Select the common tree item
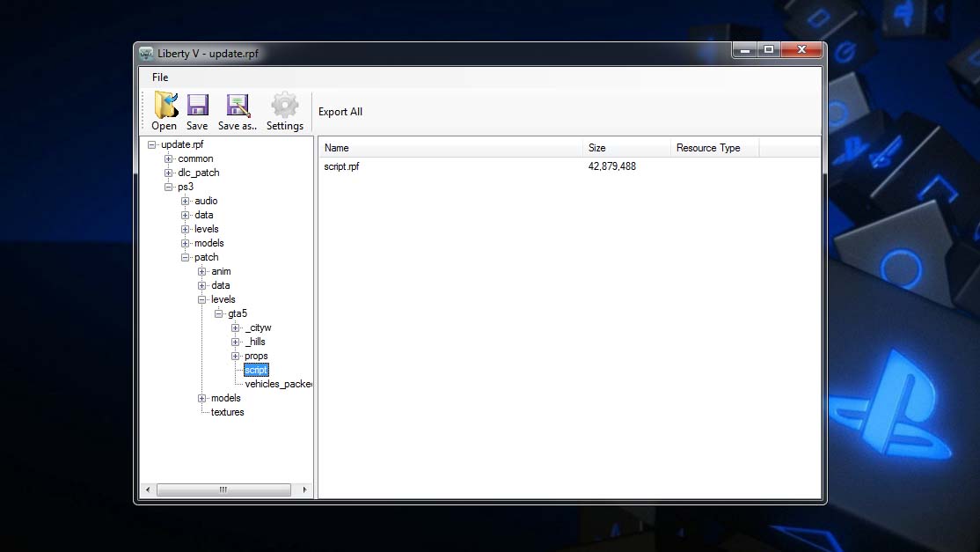 point(195,158)
